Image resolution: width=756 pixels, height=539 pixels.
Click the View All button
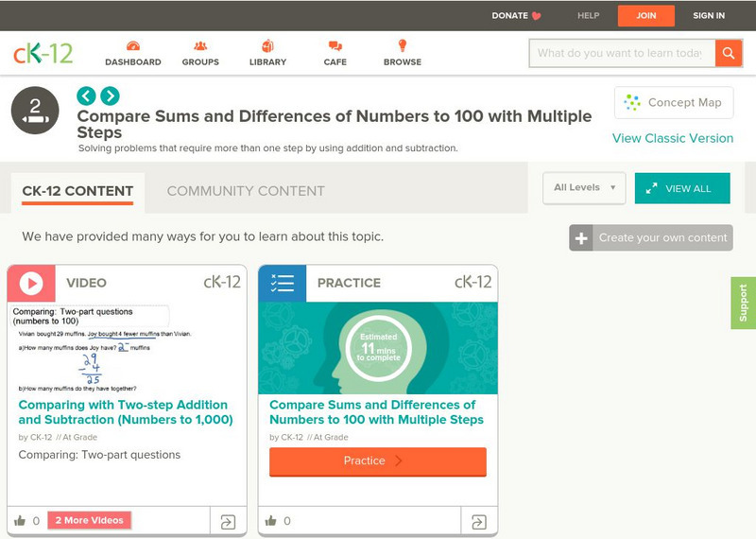coord(682,188)
